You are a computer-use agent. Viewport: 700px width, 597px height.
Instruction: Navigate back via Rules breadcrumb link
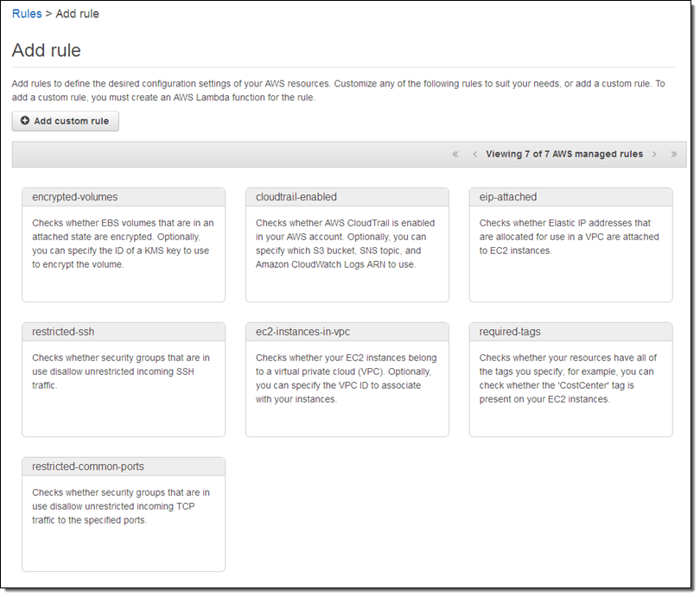pyautogui.click(x=27, y=14)
